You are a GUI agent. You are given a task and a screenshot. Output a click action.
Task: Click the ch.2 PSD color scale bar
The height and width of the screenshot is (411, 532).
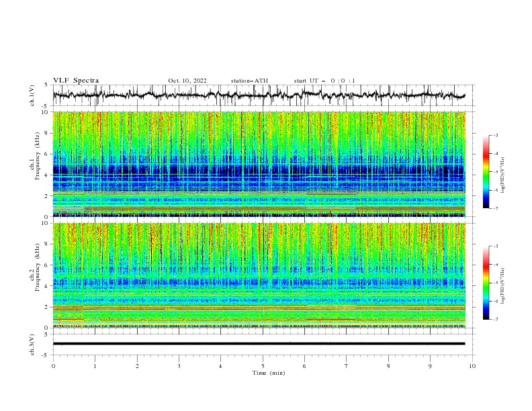pyautogui.click(x=486, y=283)
